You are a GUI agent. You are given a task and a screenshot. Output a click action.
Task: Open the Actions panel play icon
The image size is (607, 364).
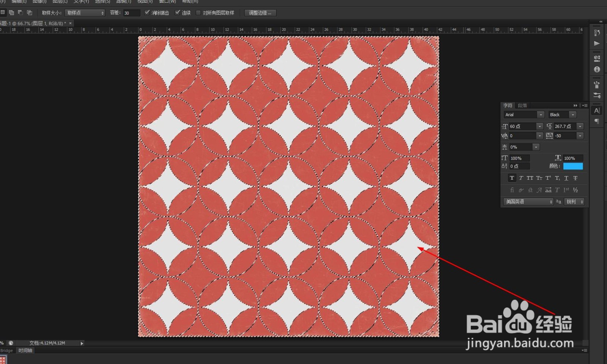point(597,43)
